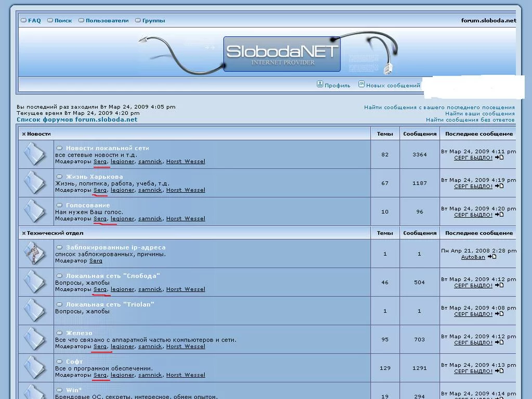The width and height of the screenshot is (532, 399).
Task: Click the folder icon for Новости локальной сети
Action: [x=35, y=154]
